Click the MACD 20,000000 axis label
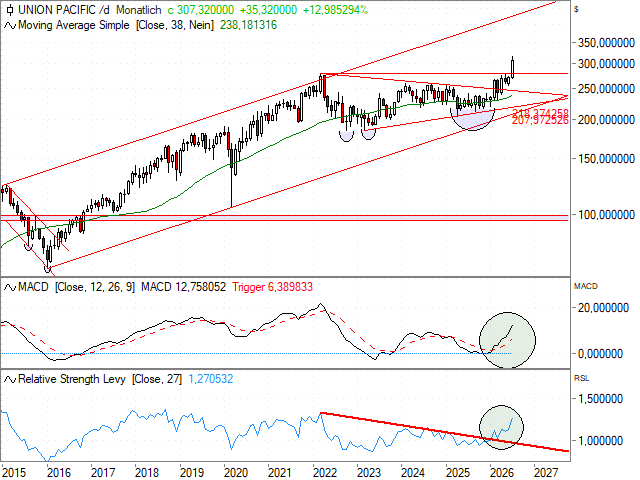 (603, 308)
